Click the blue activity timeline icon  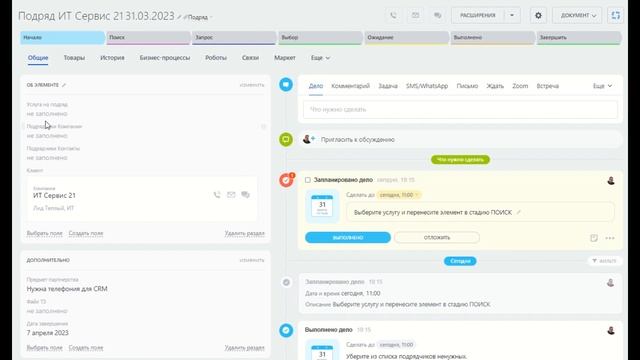(286, 84)
